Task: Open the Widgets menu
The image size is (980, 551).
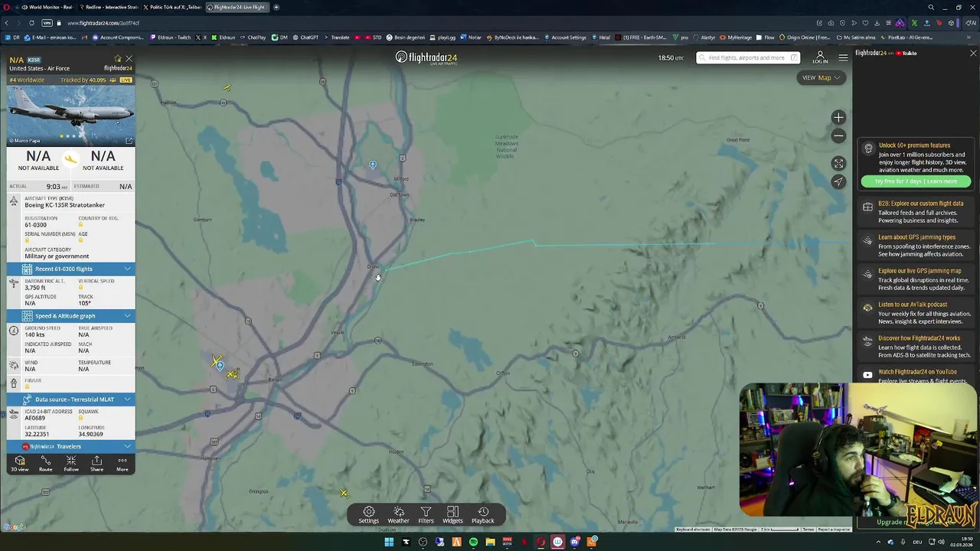Action: [452, 515]
